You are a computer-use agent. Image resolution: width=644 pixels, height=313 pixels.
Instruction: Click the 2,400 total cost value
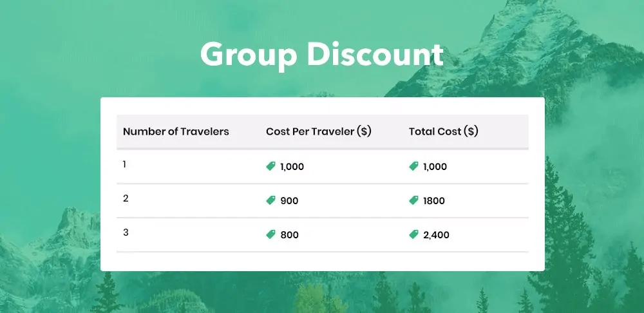point(436,235)
